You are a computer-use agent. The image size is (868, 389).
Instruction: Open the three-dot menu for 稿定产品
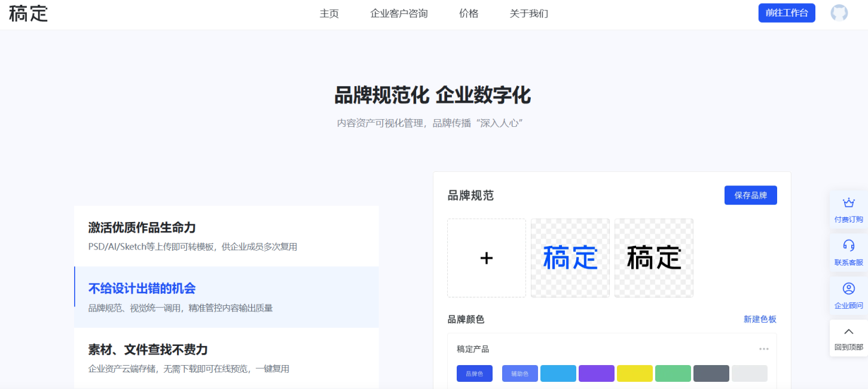pyautogui.click(x=763, y=349)
